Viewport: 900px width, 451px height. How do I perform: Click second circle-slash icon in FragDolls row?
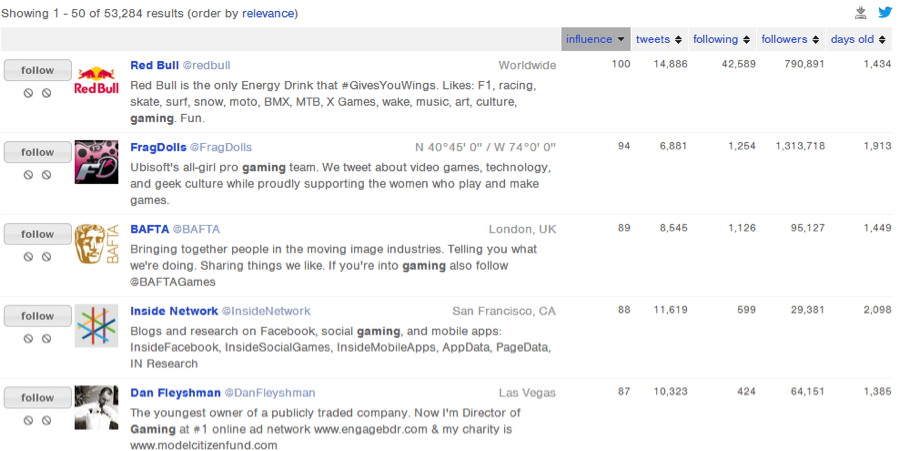[x=46, y=175]
